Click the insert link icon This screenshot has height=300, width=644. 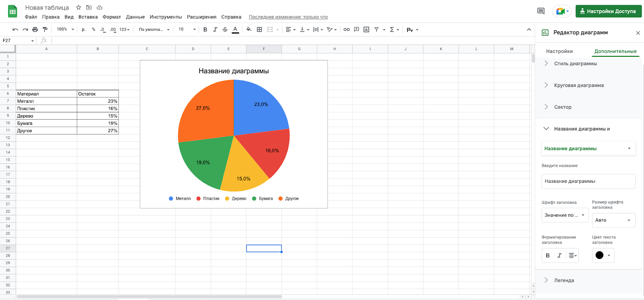point(347,29)
